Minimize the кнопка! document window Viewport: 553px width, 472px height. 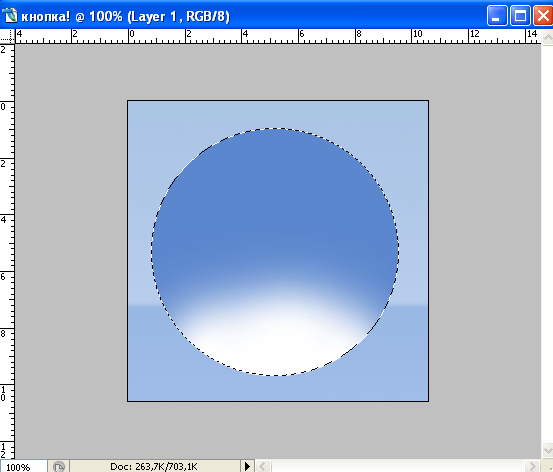pyautogui.click(x=497, y=16)
